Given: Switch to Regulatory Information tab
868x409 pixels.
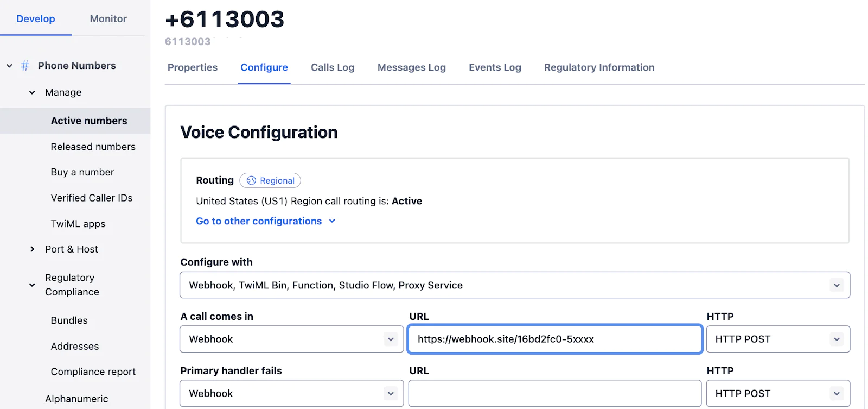Looking at the screenshot, I should click(x=599, y=67).
